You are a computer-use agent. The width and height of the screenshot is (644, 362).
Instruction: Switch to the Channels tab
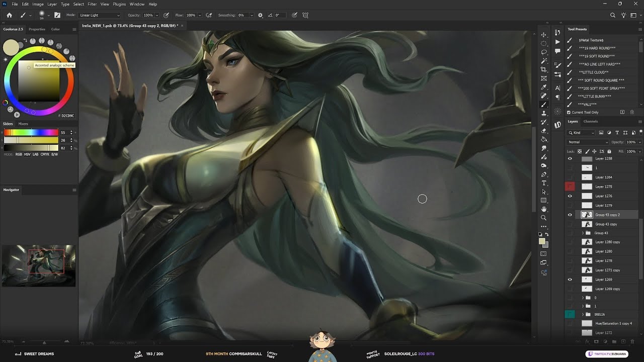click(591, 121)
